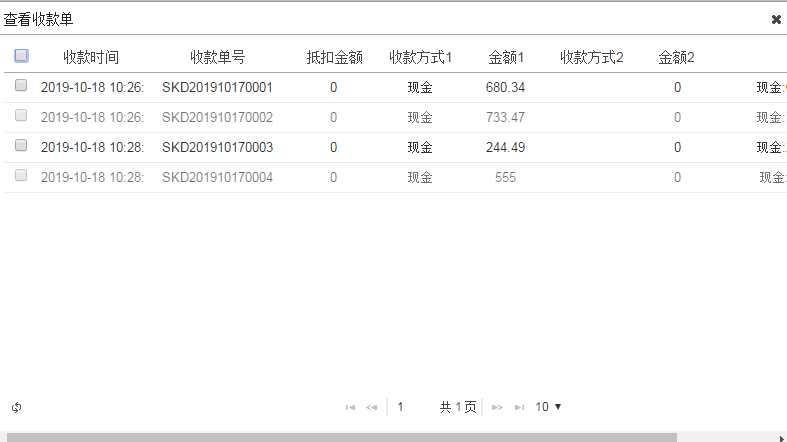
Task: Click the refresh icon at the bottom left
Action: [x=17, y=407]
